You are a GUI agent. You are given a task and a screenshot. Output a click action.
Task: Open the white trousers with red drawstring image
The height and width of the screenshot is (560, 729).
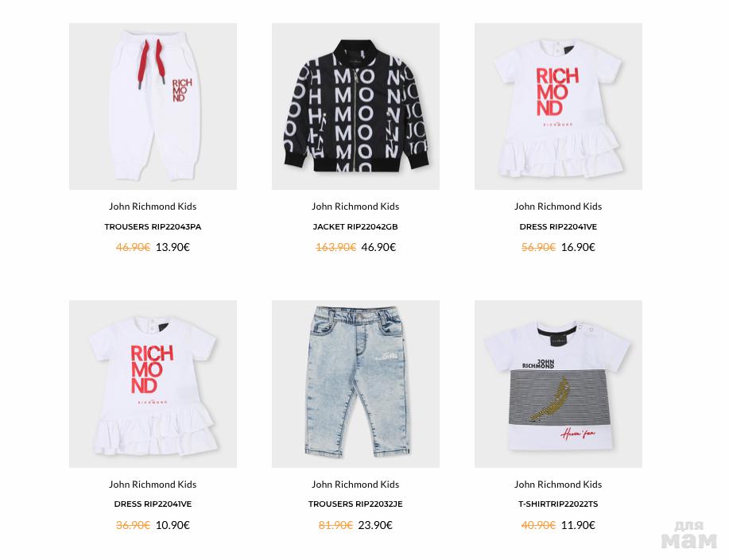coord(153,106)
